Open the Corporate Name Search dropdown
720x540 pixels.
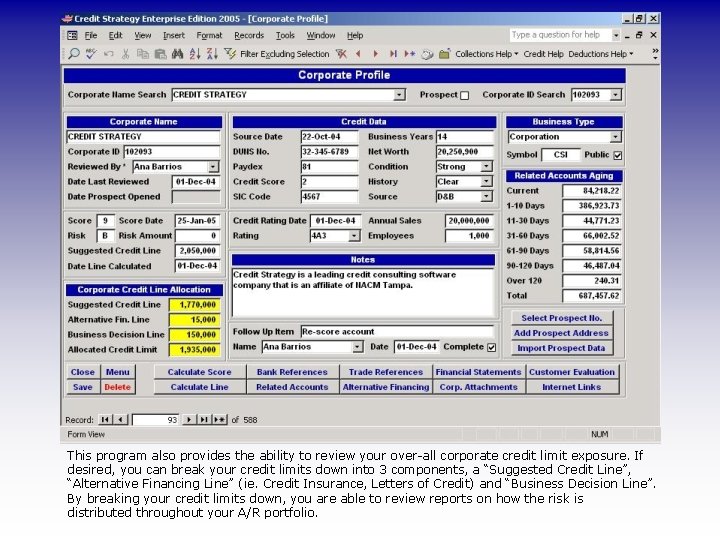399,95
